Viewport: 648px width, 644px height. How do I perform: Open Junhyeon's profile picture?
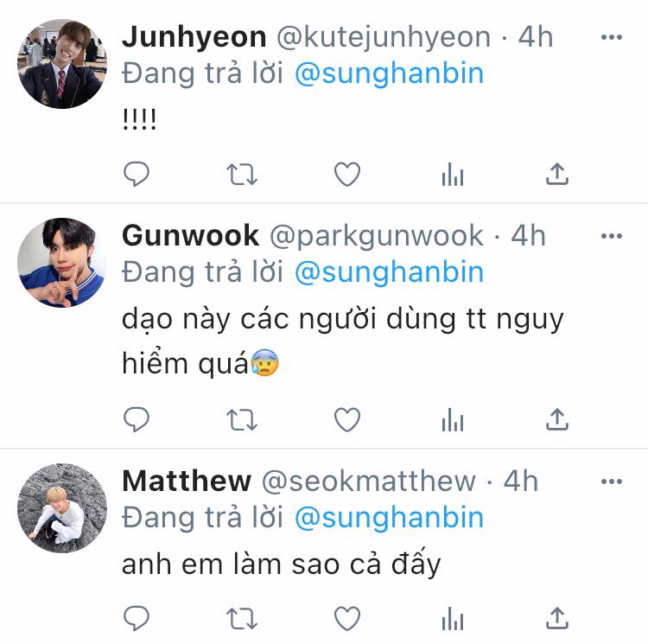coord(62,64)
